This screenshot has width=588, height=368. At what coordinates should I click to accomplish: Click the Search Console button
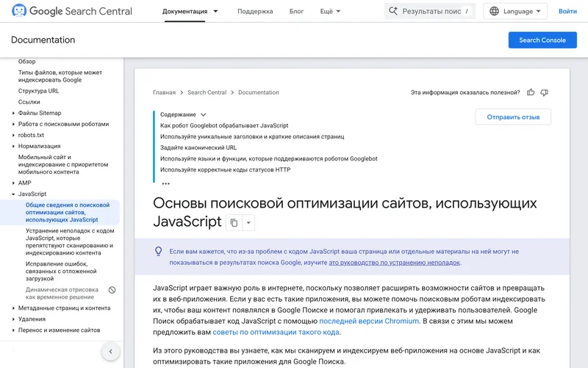click(x=542, y=40)
